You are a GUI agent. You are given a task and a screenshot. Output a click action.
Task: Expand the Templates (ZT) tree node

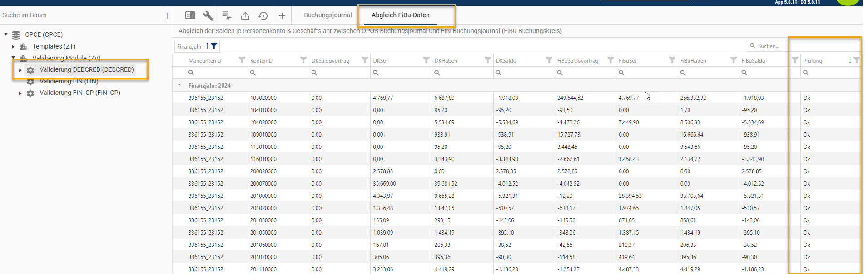point(13,46)
